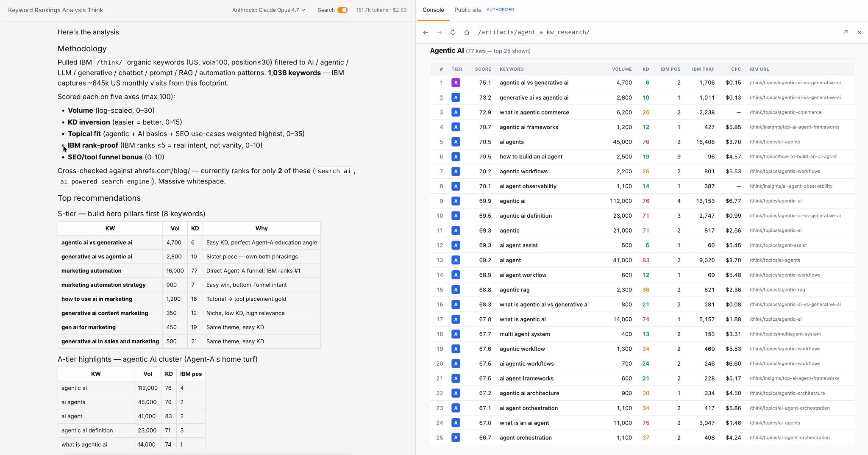Go back in the artifact browser
The width and height of the screenshot is (868, 455).
click(426, 32)
